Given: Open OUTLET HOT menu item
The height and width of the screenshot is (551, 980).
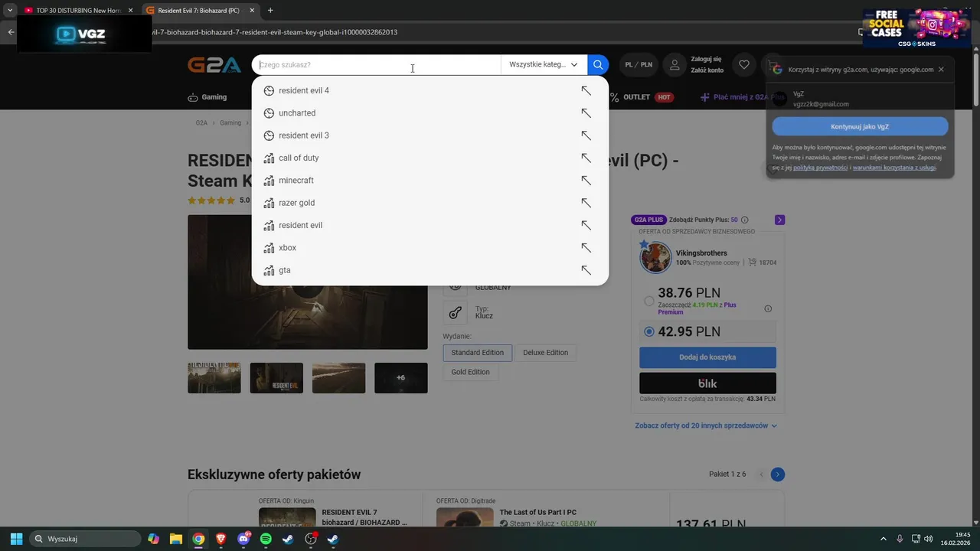Looking at the screenshot, I should (x=642, y=97).
